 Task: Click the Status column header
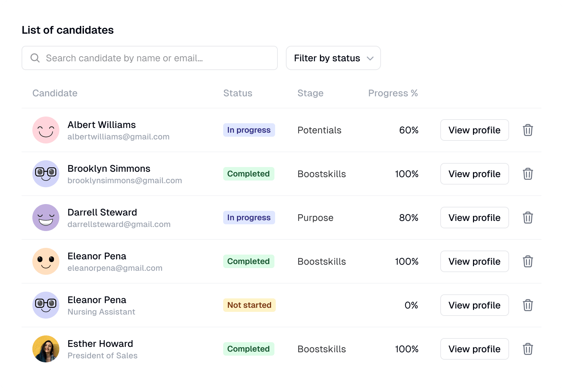[x=238, y=93]
